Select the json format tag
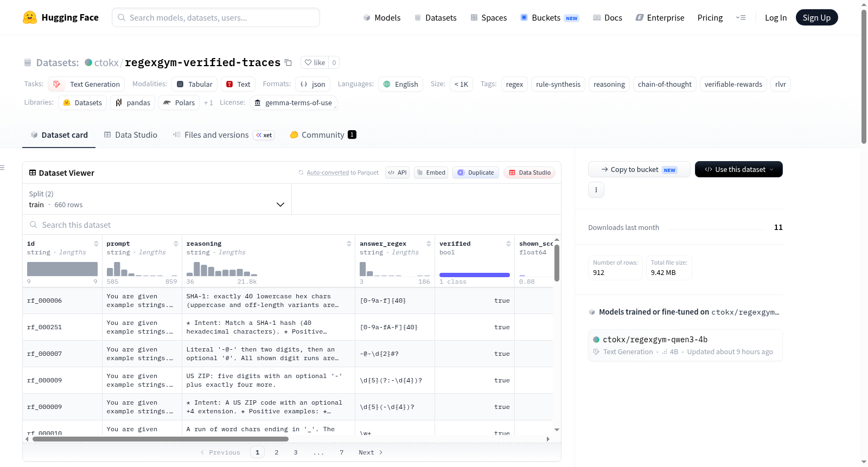Viewport: 868px width, 467px height. 313,84
